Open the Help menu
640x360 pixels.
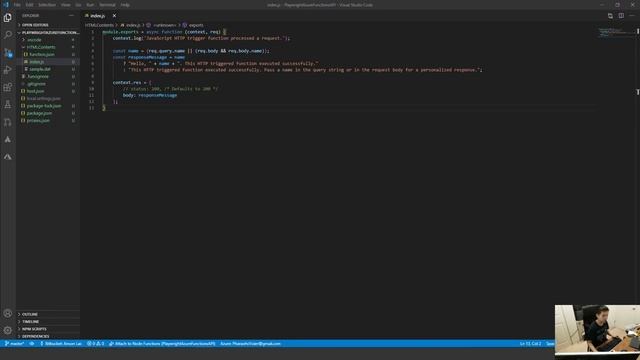(125, 5)
